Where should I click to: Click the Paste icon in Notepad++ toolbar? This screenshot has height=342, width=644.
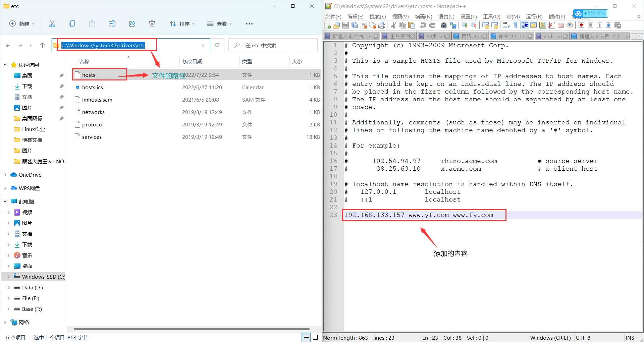coord(412,25)
